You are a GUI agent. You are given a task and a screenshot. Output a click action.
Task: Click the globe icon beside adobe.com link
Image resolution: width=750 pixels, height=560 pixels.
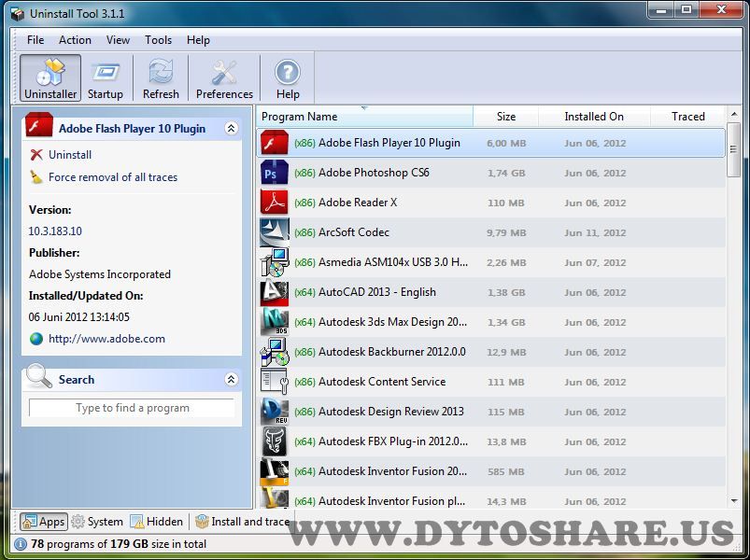point(35,339)
